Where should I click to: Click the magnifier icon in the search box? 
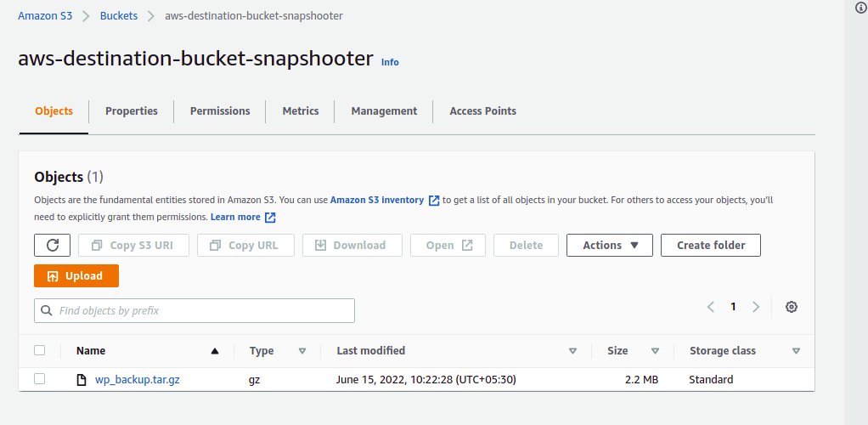[47, 310]
